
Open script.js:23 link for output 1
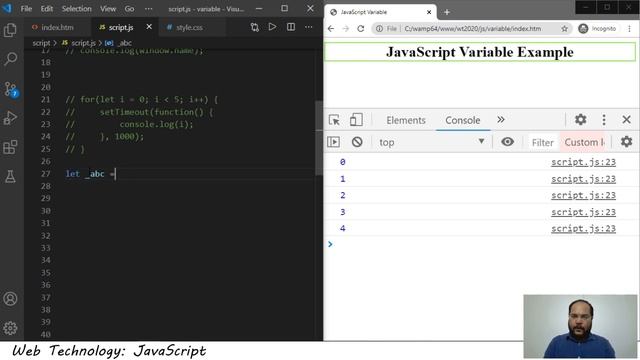click(x=583, y=179)
